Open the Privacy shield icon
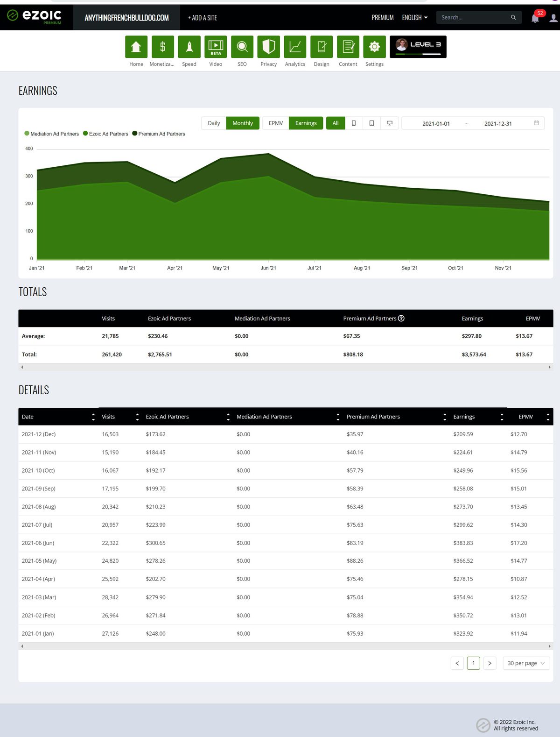The image size is (560, 737). tap(269, 47)
